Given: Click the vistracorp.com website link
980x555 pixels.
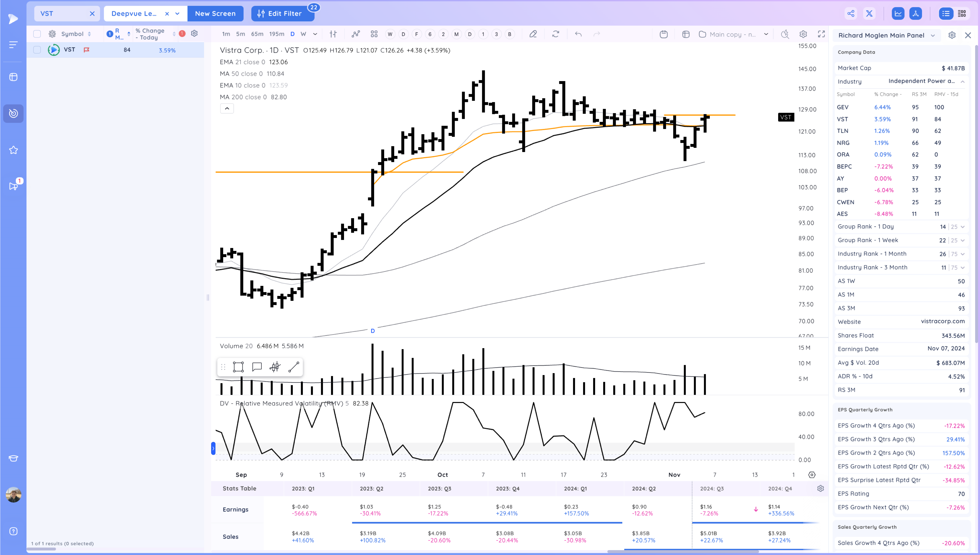Looking at the screenshot, I should point(942,321).
